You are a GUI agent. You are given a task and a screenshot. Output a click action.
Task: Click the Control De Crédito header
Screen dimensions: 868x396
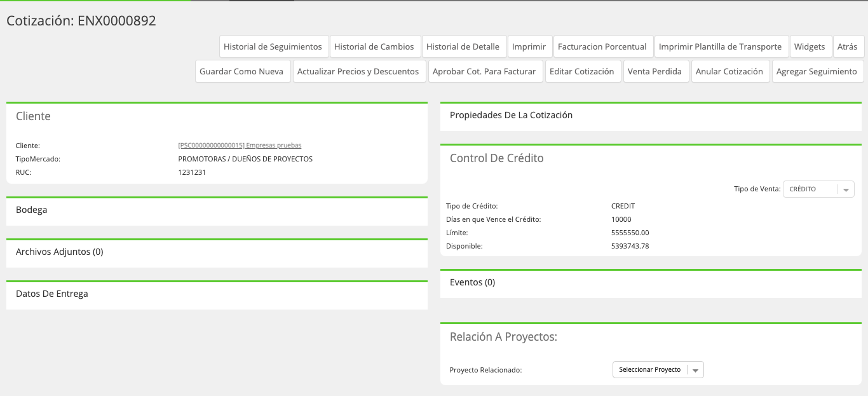coord(497,158)
